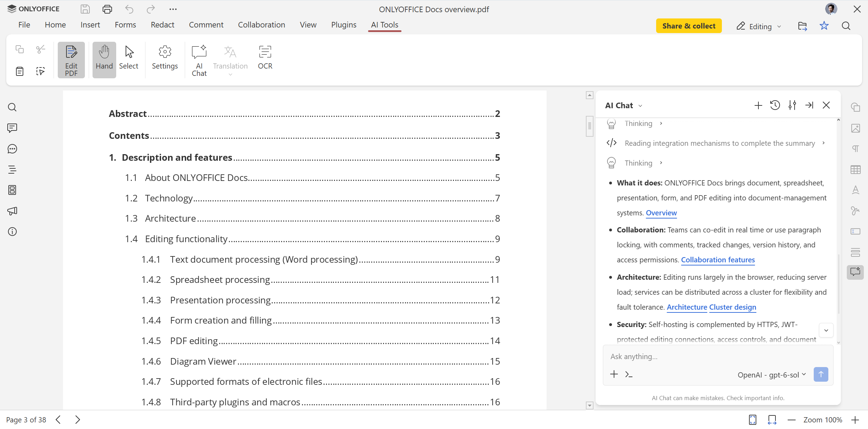Open the Cluster design link
Image resolution: width=868 pixels, height=429 pixels.
click(733, 307)
